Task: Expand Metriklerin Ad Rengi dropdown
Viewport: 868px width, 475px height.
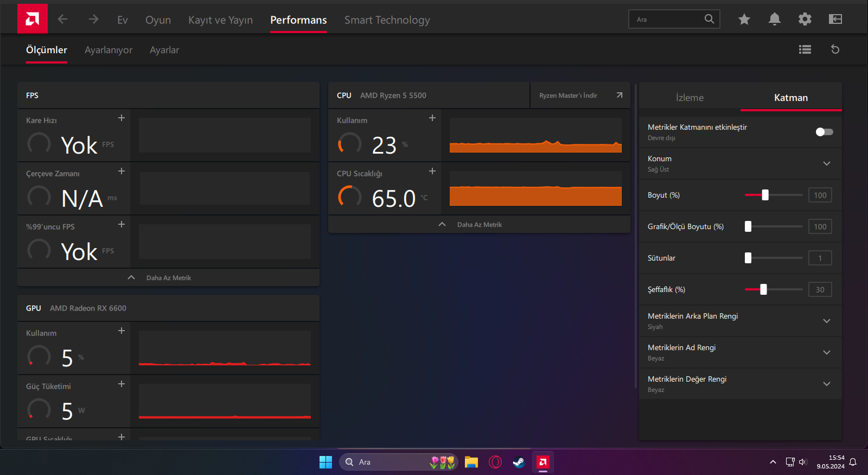Action: (x=827, y=352)
